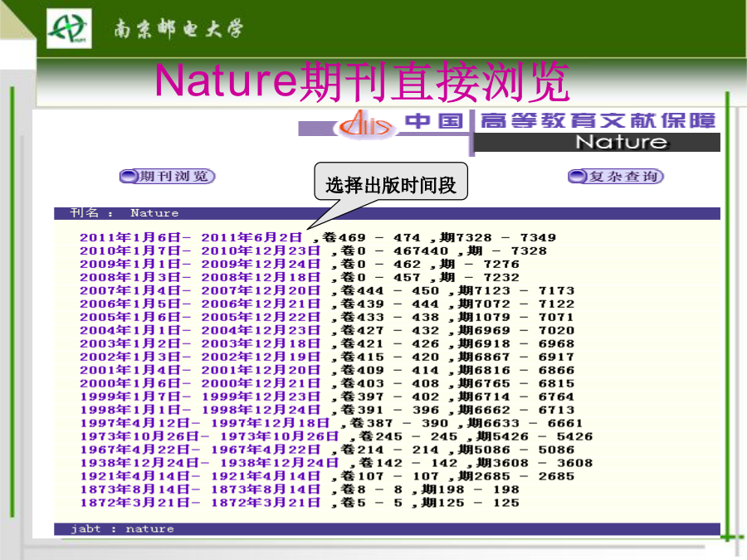Viewport: 747px width, 560px height.
Task: Click the Nature banner title on dark bar
Action: (622, 142)
